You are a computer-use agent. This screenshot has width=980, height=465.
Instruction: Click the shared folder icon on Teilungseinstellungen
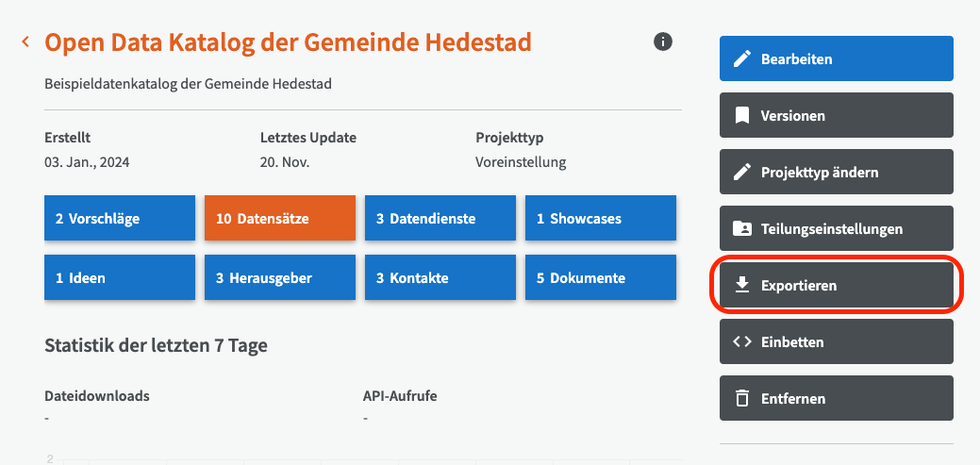(742, 229)
